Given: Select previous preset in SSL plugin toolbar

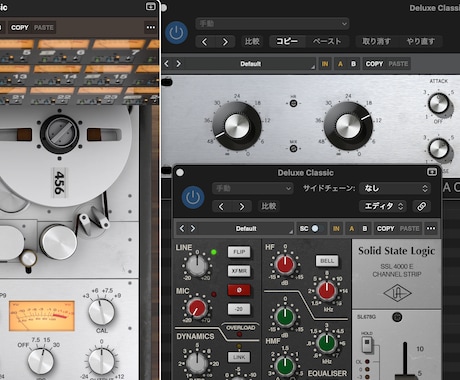Looking at the screenshot, I should (x=182, y=228).
